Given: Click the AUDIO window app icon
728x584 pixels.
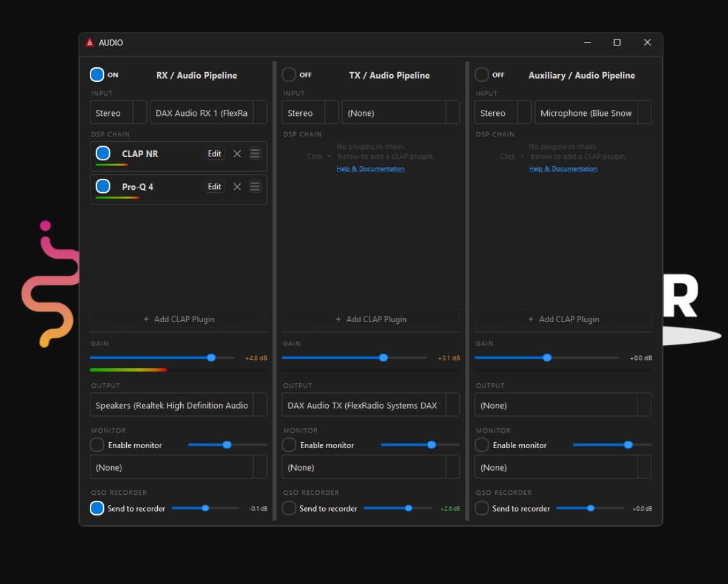Looking at the screenshot, I should pyautogui.click(x=90, y=42).
